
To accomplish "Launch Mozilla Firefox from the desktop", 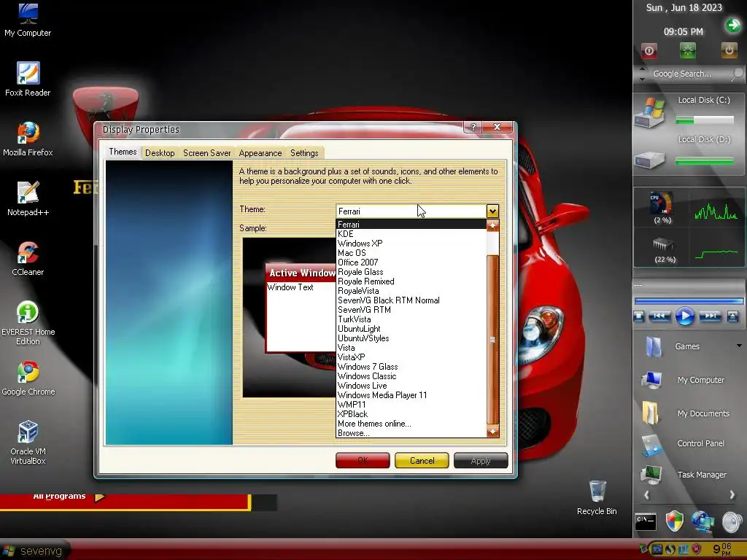I will pos(28,139).
